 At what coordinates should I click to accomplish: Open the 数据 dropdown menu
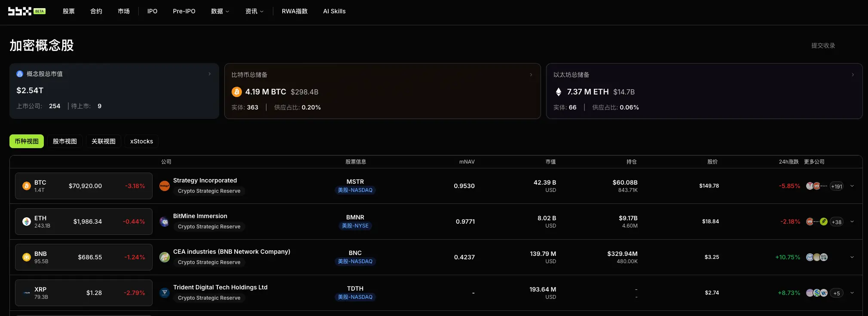[x=220, y=11]
